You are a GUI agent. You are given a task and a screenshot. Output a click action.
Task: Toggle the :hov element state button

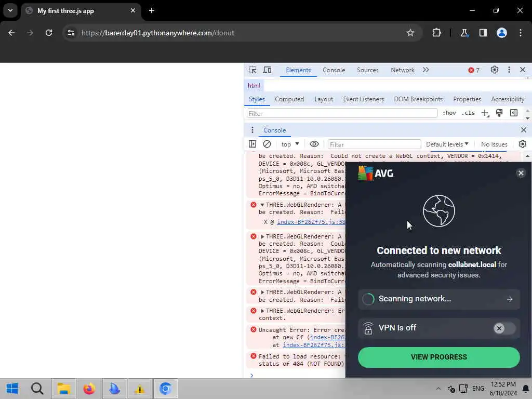449,113
